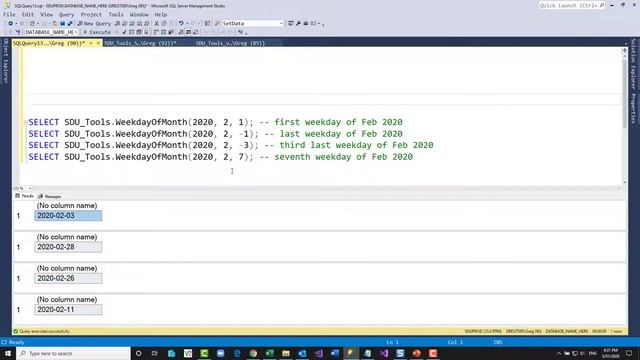Viewport: 640px width, 360px height.
Task: Open the Toolbox icon in the toolbar
Action: click(306, 23)
